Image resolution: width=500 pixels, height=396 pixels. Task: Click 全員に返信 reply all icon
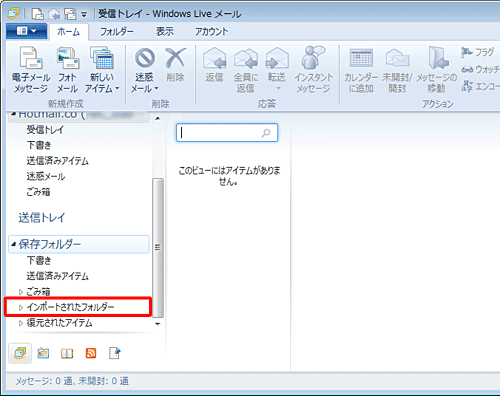246,58
